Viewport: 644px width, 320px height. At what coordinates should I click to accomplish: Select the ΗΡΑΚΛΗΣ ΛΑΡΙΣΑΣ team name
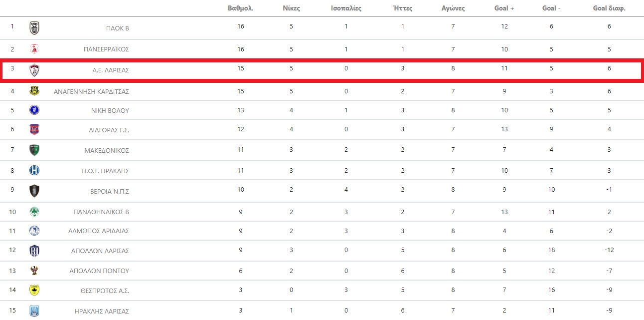[x=102, y=312]
